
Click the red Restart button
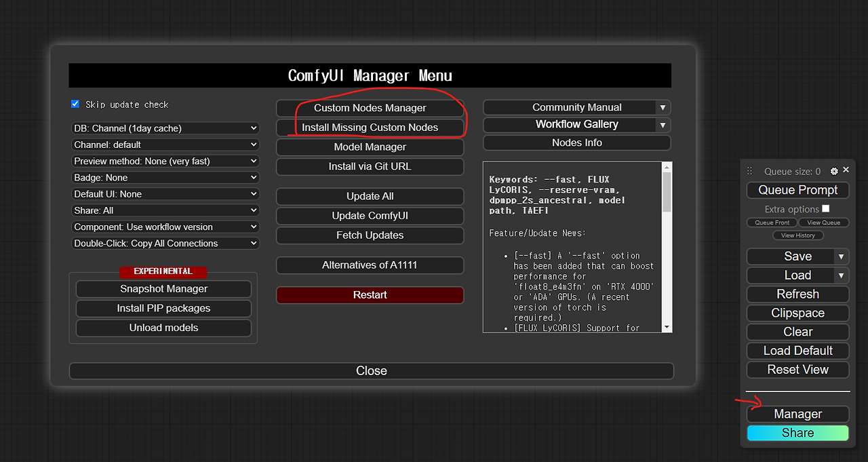tap(370, 295)
